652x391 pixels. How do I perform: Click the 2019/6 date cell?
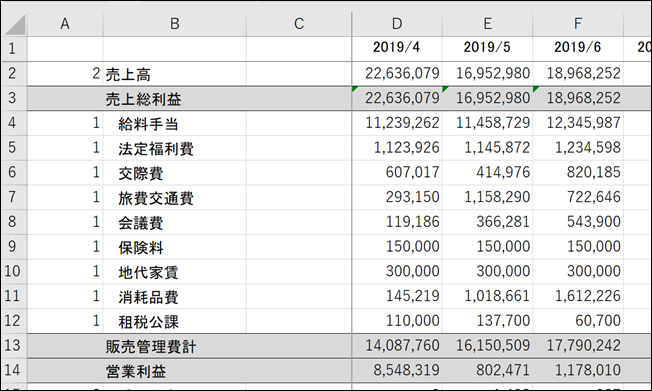click(578, 49)
